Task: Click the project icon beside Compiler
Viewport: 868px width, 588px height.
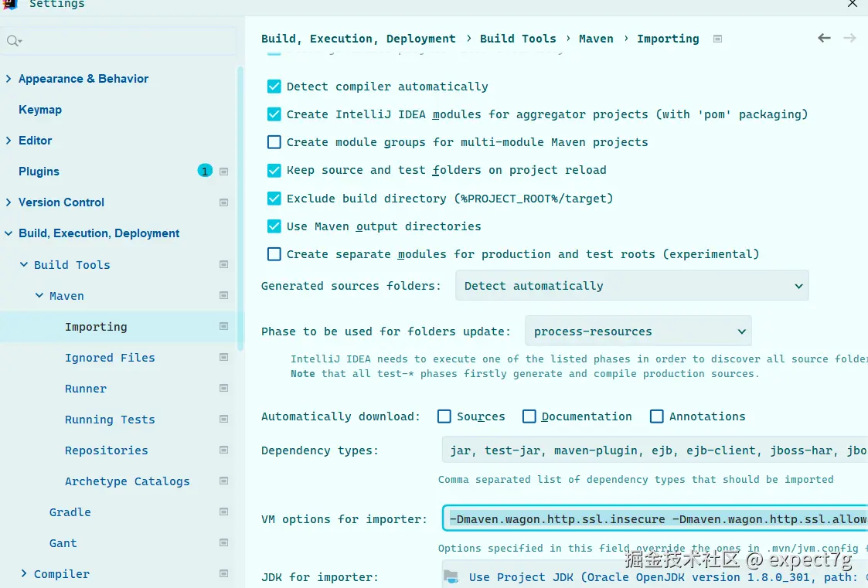Action: click(223, 573)
